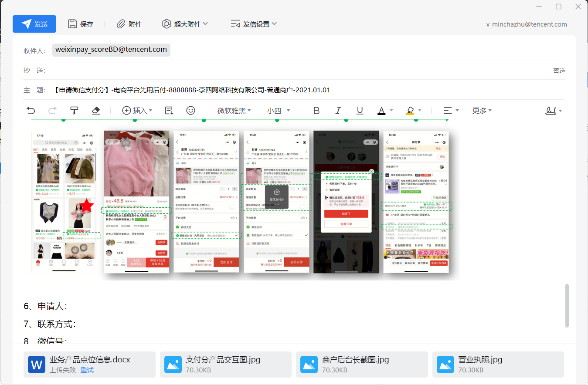Click the send settings icon
This screenshot has height=385, width=588.
[x=236, y=24]
